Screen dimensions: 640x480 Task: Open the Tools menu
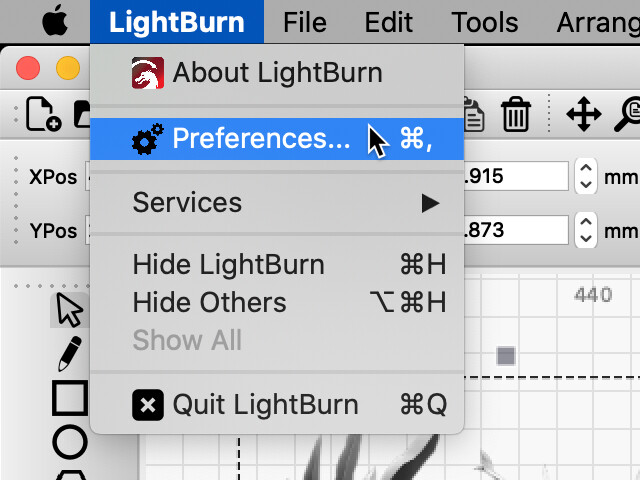(484, 22)
